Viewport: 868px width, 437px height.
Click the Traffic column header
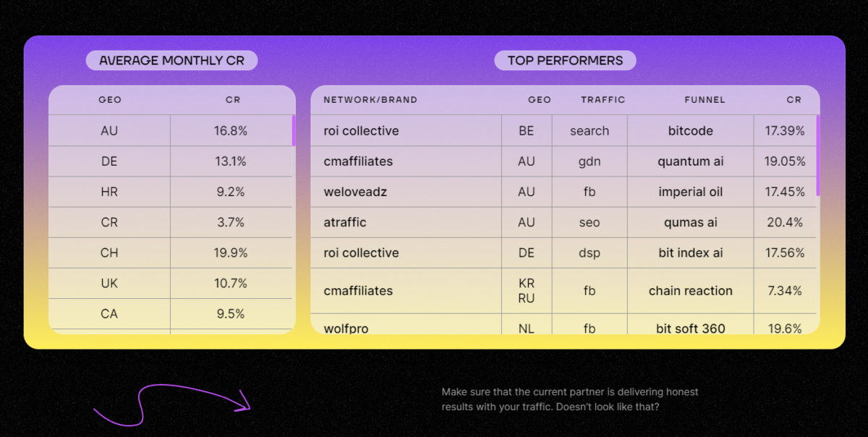click(x=603, y=100)
